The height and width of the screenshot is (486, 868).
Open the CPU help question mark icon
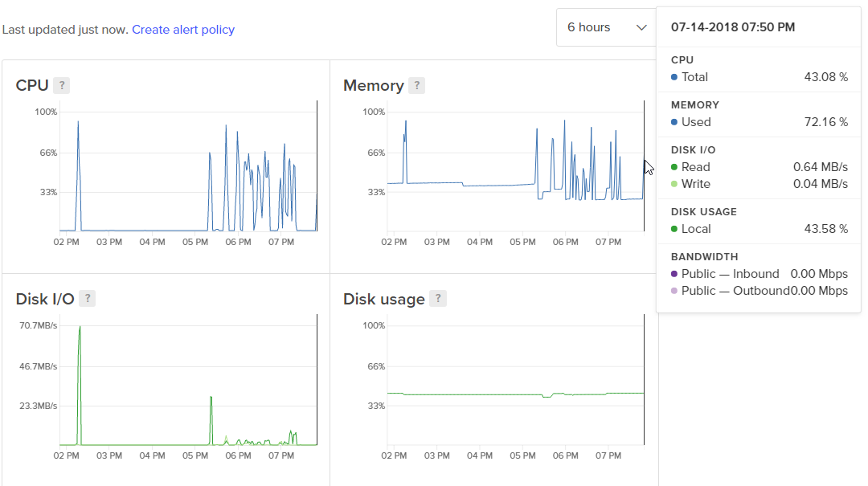coord(62,85)
